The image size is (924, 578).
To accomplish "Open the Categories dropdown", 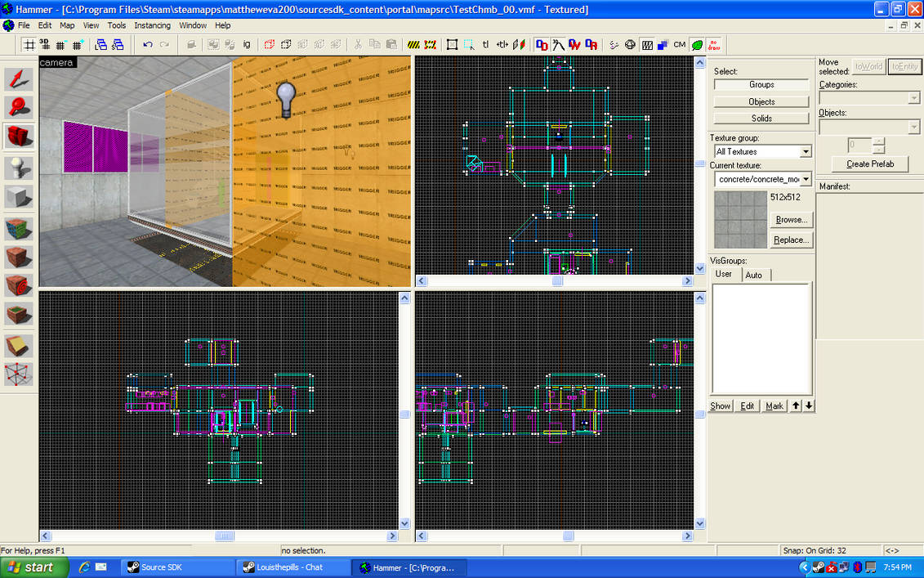I will [x=914, y=98].
